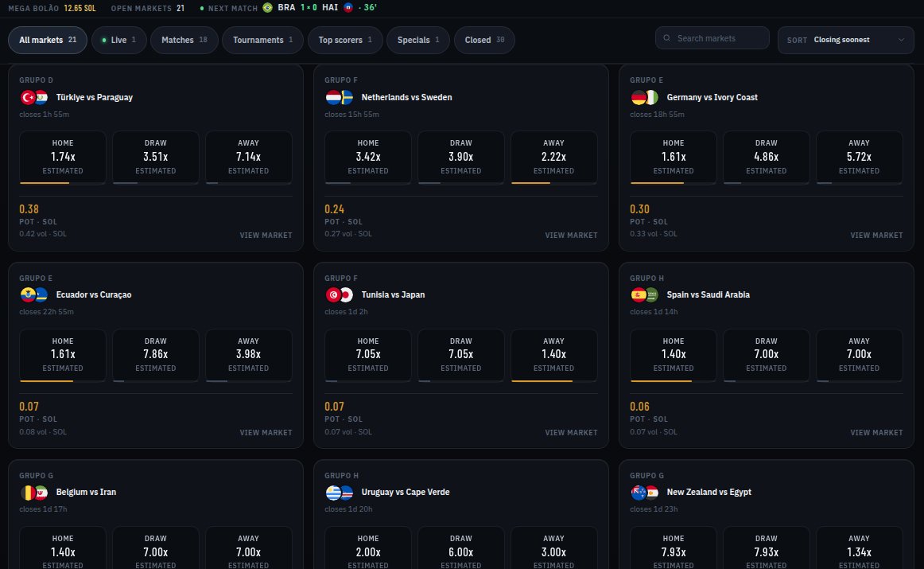The height and width of the screenshot is (569, 924).
Task: Click the '0.42 vol · SOL' text
Action: pos(43,234)
